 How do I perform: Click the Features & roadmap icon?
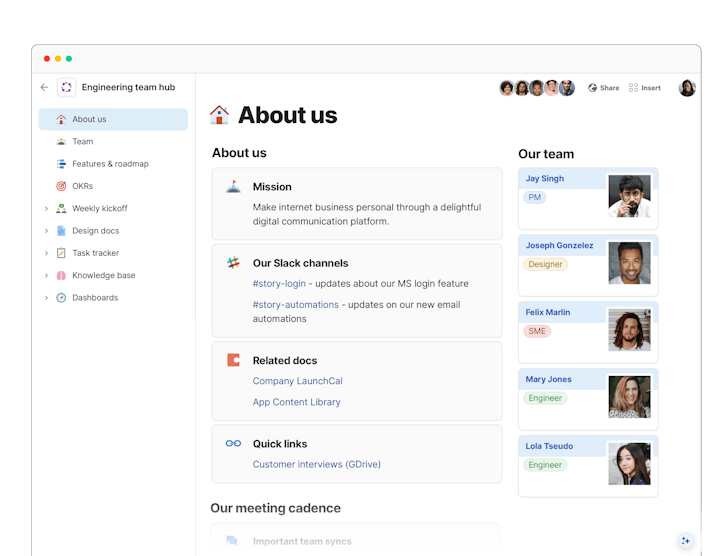pos(61,164)
